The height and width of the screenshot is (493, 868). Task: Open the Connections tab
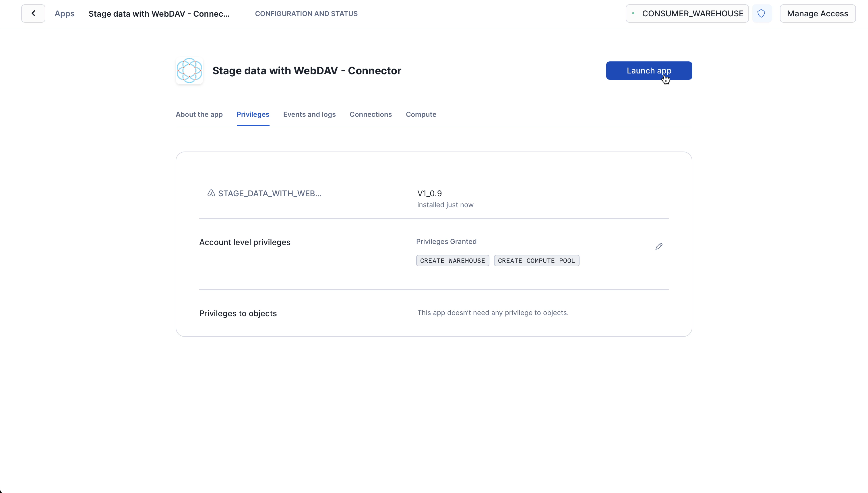click(x=371, y=114)
